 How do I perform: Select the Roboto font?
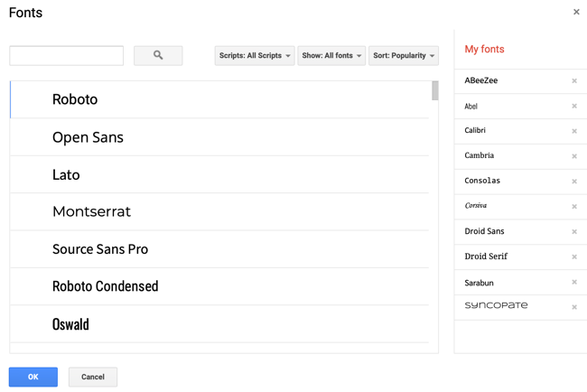[x=75, y=99]
